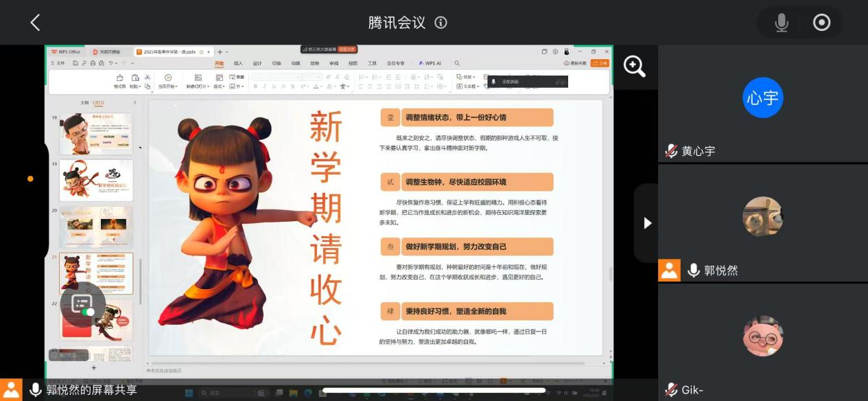This screenshot has height=401, width=868.
Task: Click the search magnifier in WPS ribbon
Action: click(457, 63)
